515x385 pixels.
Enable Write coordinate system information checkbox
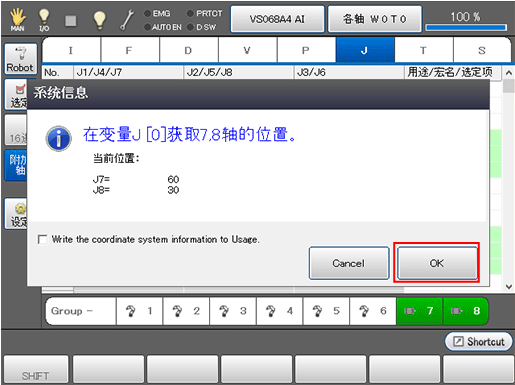43,239
